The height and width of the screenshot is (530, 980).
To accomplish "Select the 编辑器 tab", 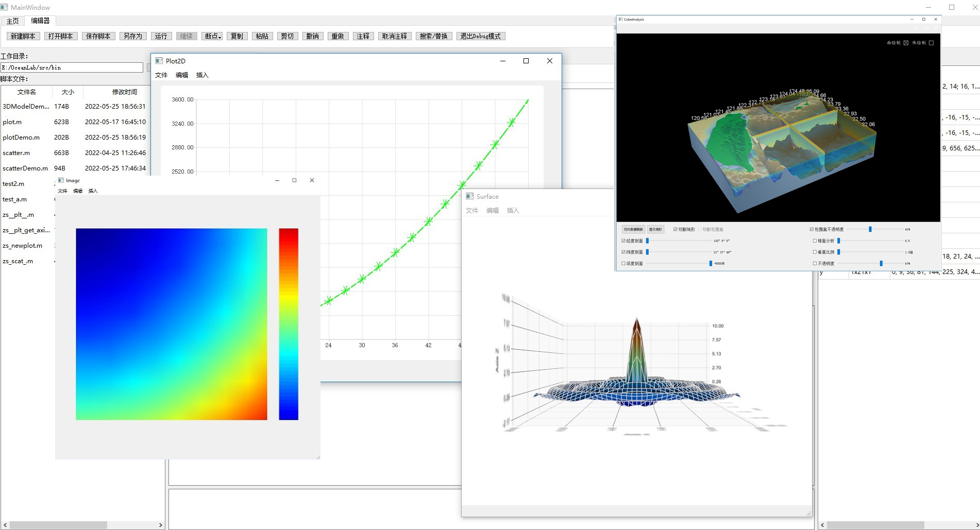I will (40, 21).
